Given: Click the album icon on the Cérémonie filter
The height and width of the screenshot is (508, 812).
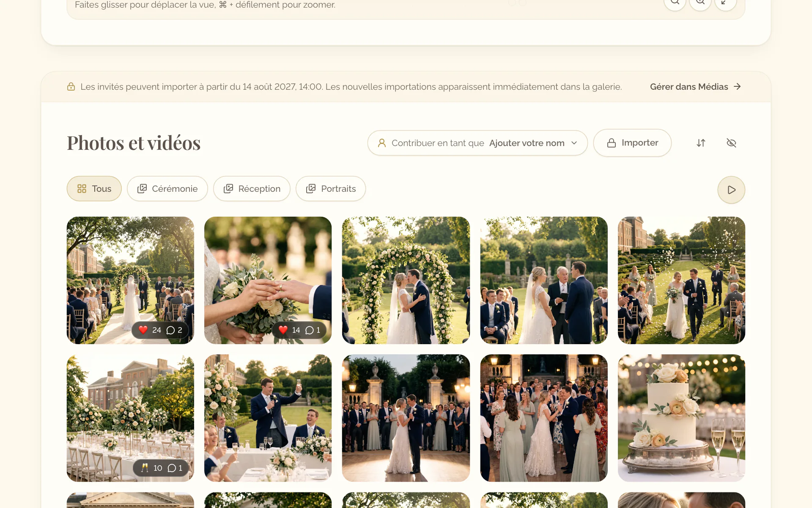Looking at the screenshot, I should point(142,188).
